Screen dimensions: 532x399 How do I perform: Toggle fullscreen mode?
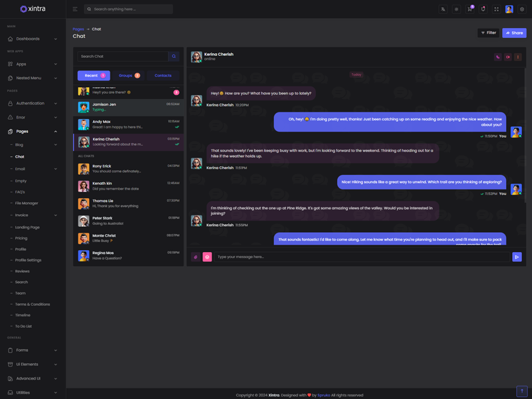coord(496,9)
